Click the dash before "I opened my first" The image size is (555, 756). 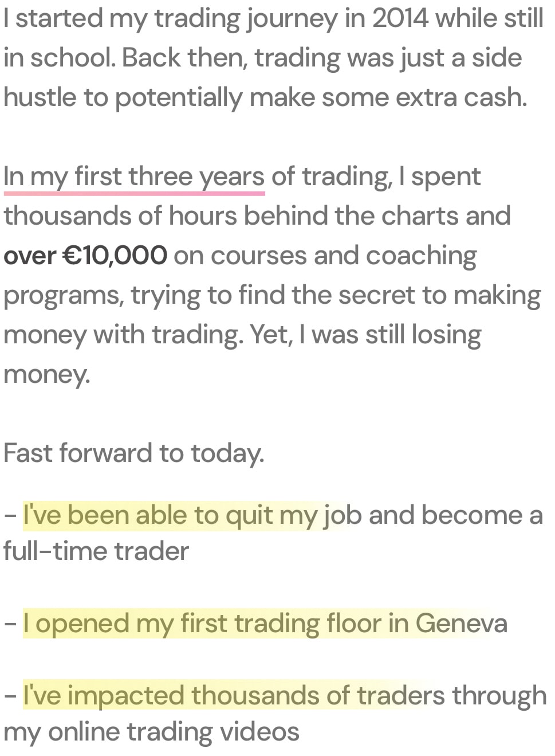pyautogui.click(x=10, y=624)
